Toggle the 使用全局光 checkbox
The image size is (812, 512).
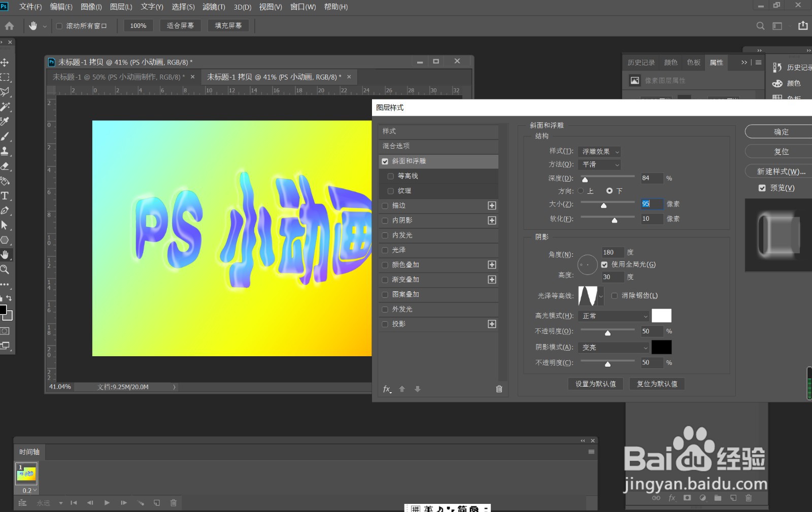(604, 264)
